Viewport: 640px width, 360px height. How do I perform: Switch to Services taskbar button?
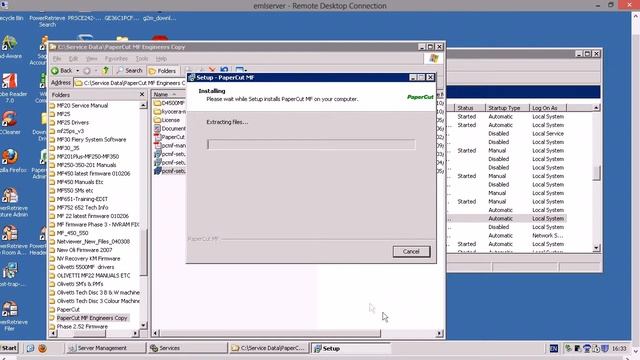click(x=187, y=348)
